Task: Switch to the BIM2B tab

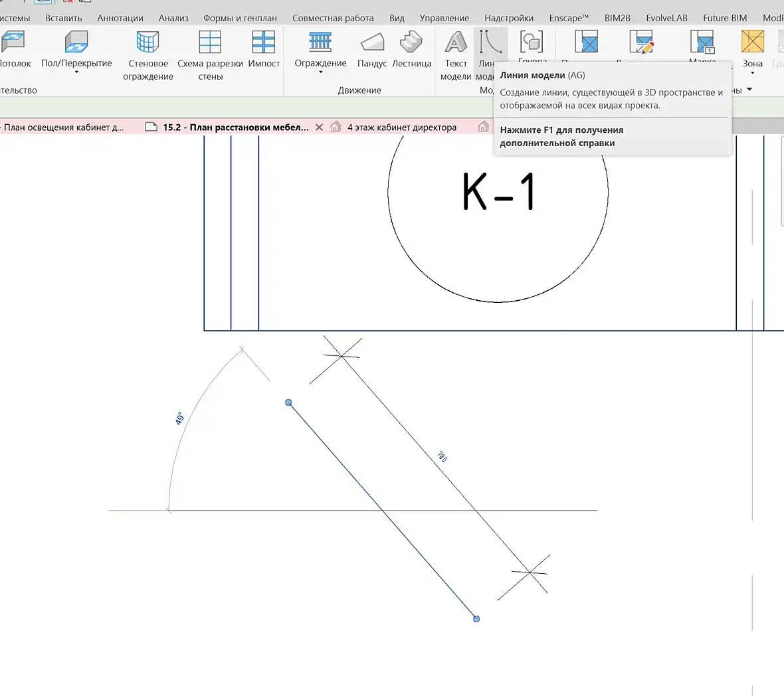Action: 617,18
